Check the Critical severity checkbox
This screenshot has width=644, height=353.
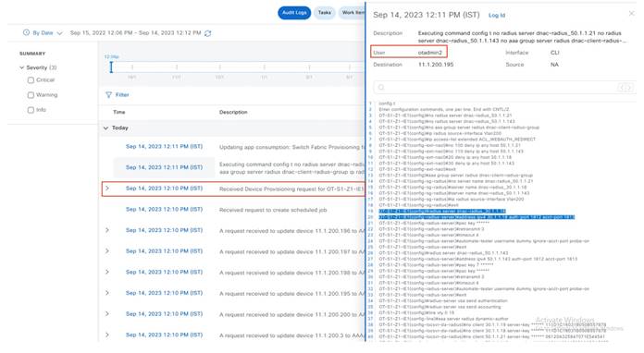pyautogui.click(x=31, y=80)
